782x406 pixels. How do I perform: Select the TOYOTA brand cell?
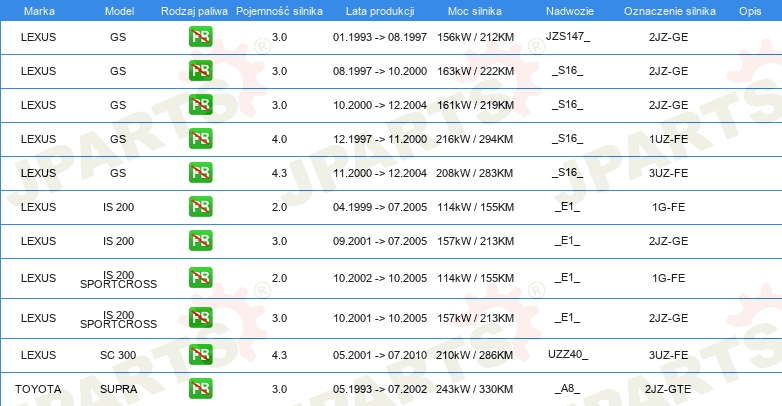[x=38, y=389]
